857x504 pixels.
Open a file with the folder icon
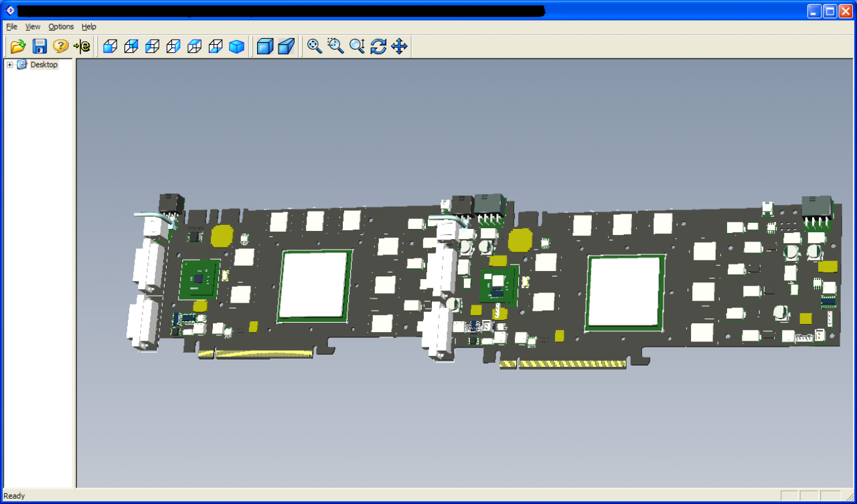(x=18, y=46)
